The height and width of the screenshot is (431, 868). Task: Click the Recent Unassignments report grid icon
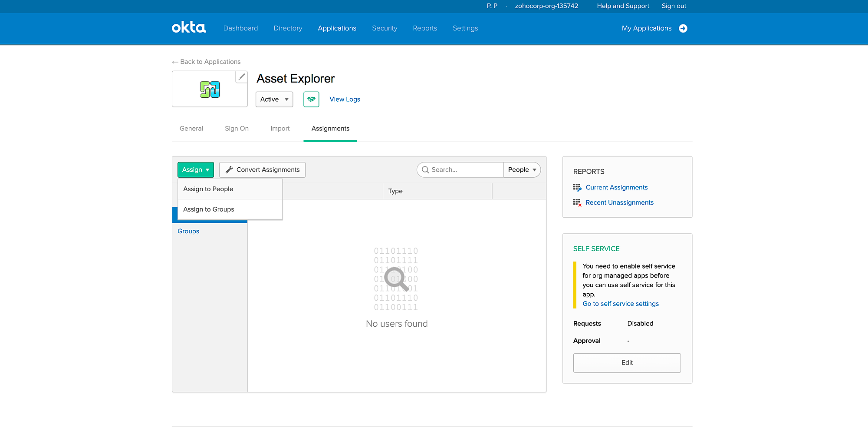(577, 202)
